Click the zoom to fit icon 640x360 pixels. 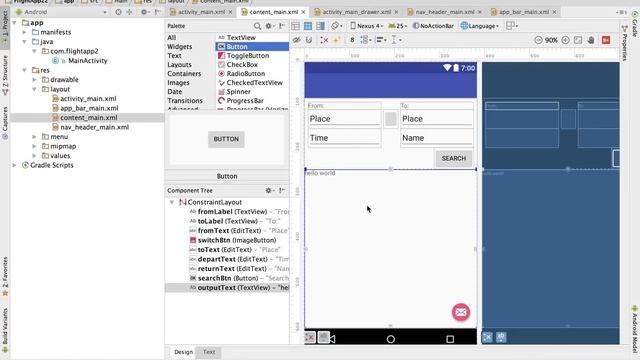click(578, 40)
